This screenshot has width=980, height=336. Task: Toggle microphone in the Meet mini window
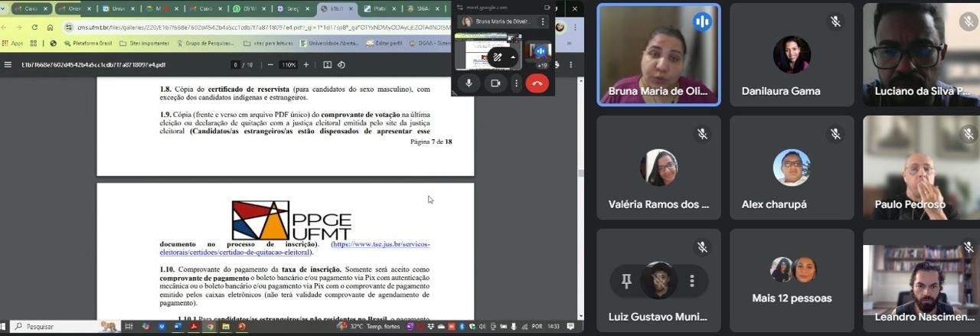pos(469,83)
